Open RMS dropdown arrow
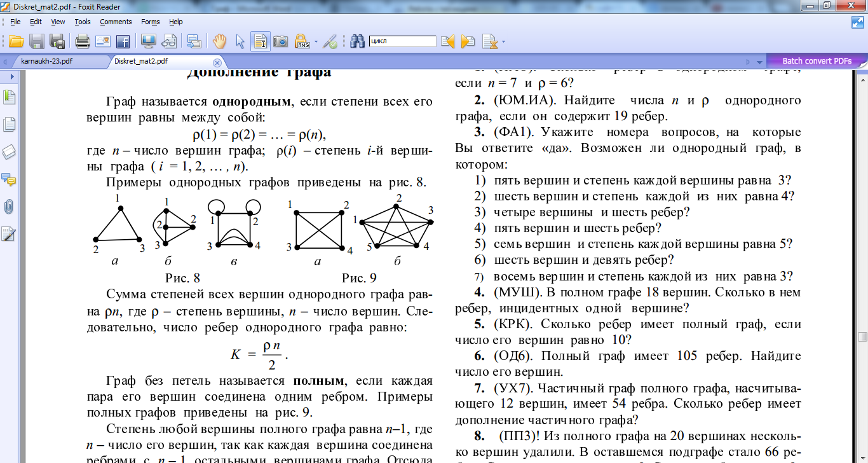 tap(315, 42)
